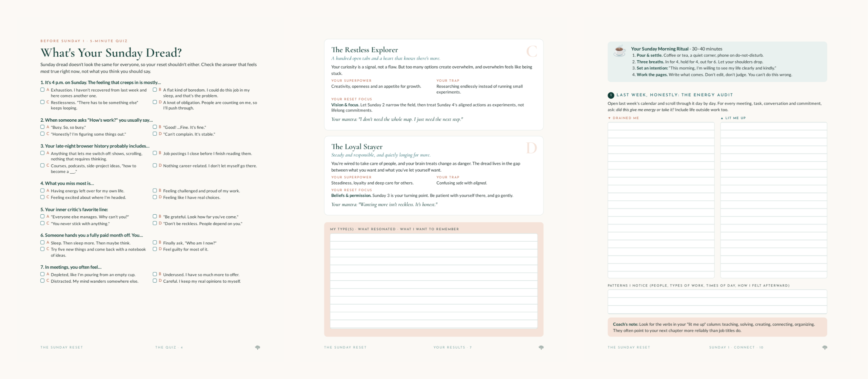Check 'Job postings I close' option checkbox

tap(155, 153)
